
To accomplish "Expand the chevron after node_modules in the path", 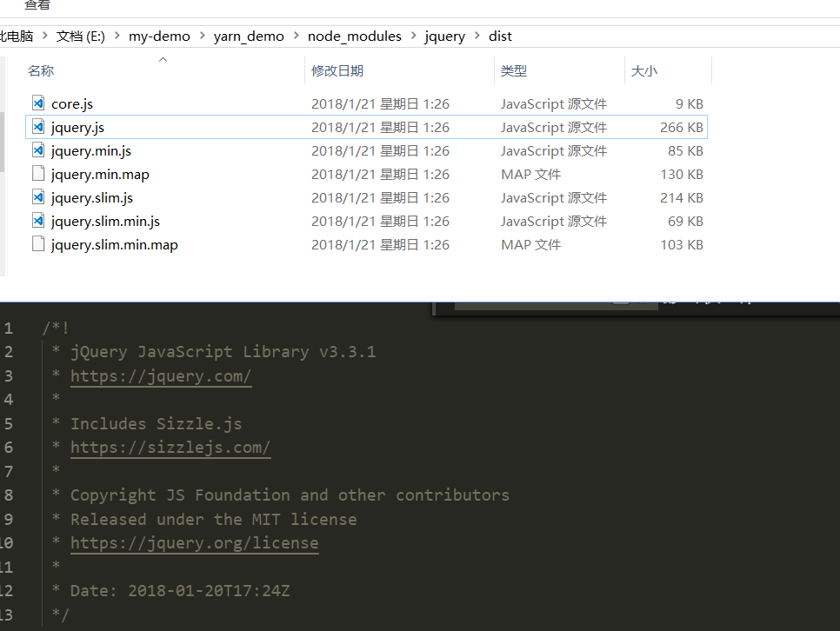I will pos(413,37).
